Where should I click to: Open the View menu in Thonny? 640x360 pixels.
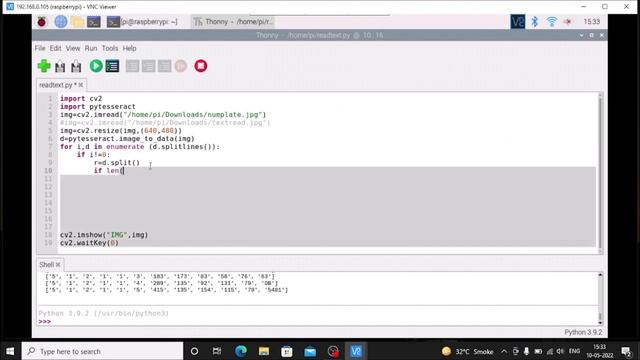tap(73, 48)
